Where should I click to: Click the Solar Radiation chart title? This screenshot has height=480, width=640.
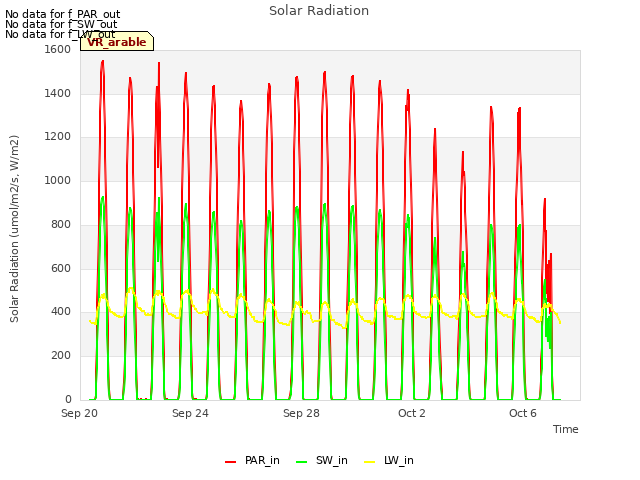[x=319, y=11]
